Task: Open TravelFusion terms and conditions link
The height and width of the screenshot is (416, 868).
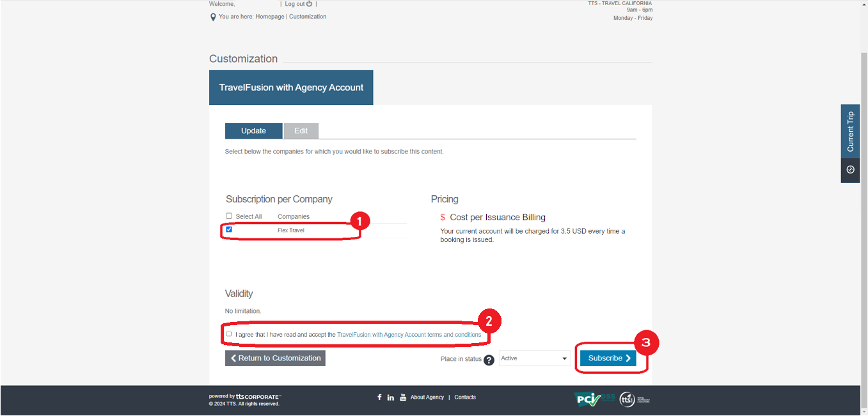Action: pyautogui.click(x=409, y=335)
